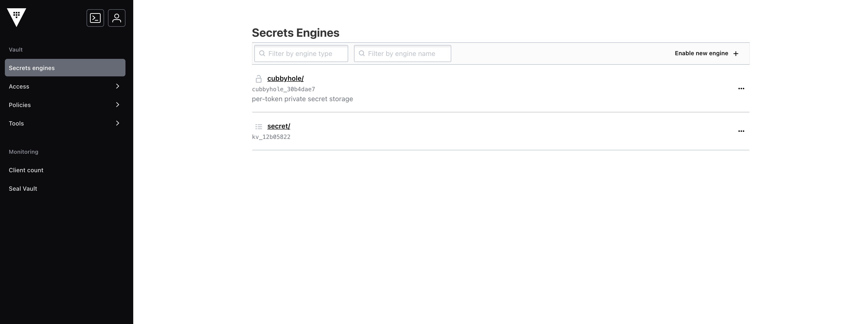This screenshot has width=868, height=324.
Task: Open the secret/ engine link
Action: 279,126
